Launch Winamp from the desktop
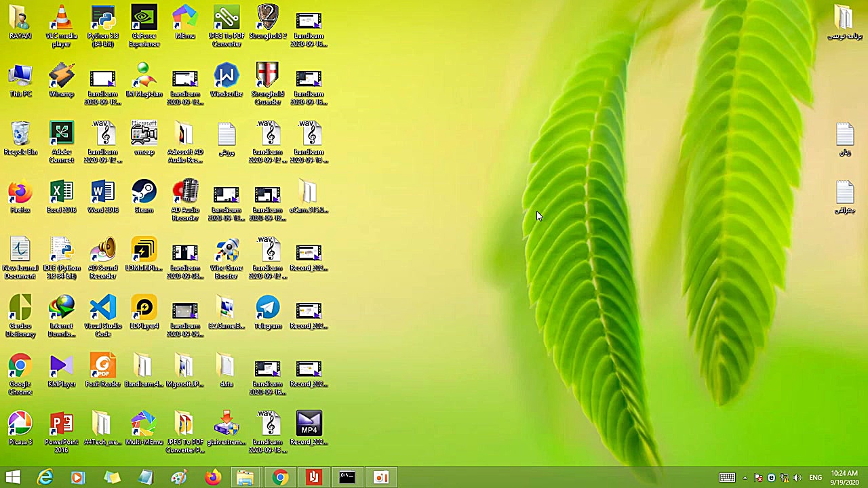The image size is (868, 488). [x=62, y=81]
